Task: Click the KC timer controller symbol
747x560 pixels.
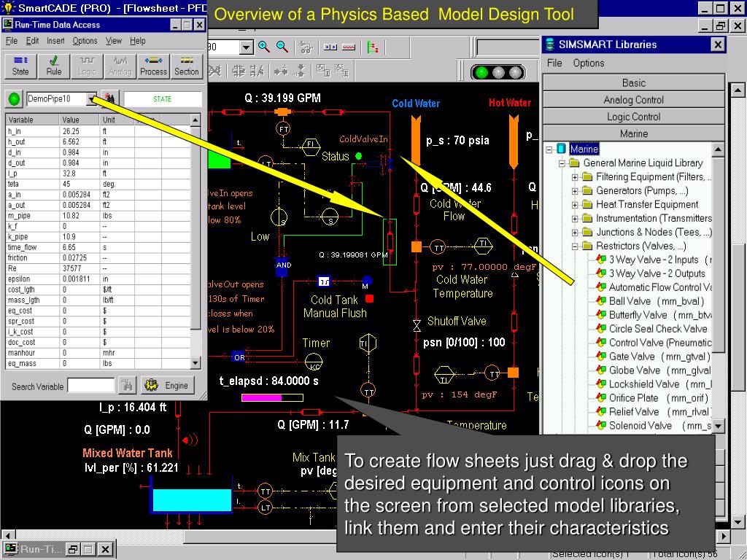Action: tap(313, 362)
